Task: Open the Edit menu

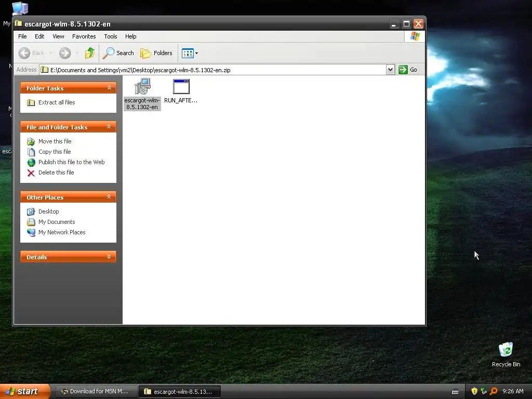Action: (39, 36)
